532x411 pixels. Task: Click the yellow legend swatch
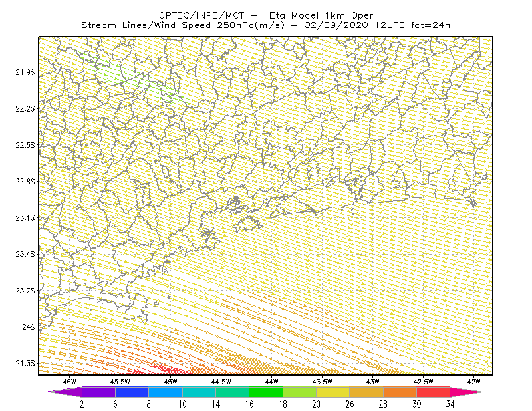click(333, 392)
